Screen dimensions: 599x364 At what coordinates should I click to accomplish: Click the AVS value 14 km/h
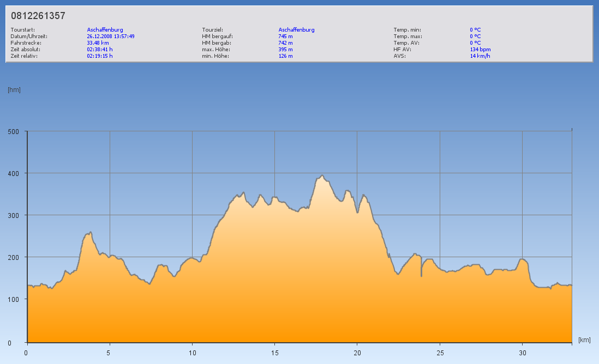pyautogui.click(x=480, y=56)
